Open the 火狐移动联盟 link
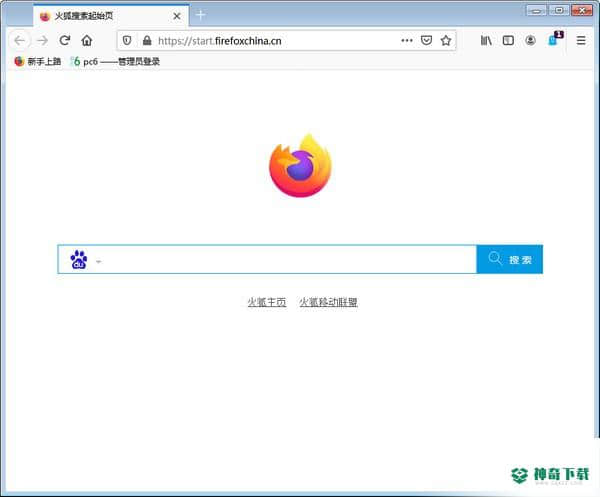 (328, 302)
